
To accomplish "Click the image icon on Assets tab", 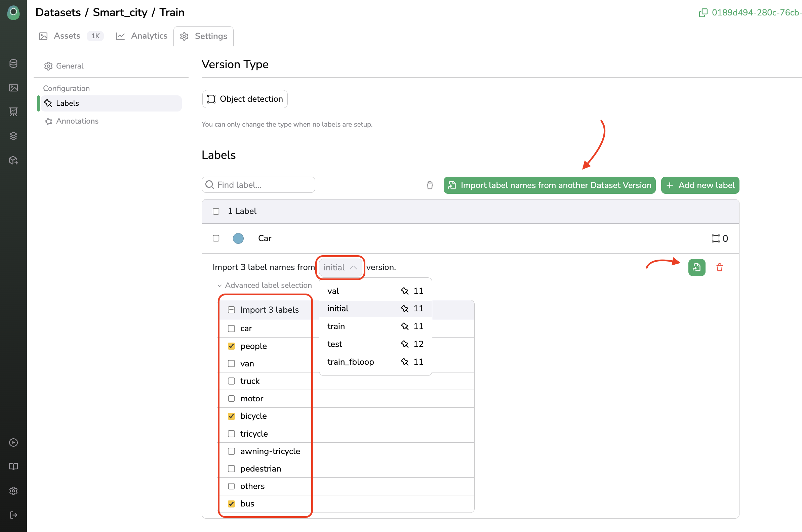I will click(x=43, y=36).
